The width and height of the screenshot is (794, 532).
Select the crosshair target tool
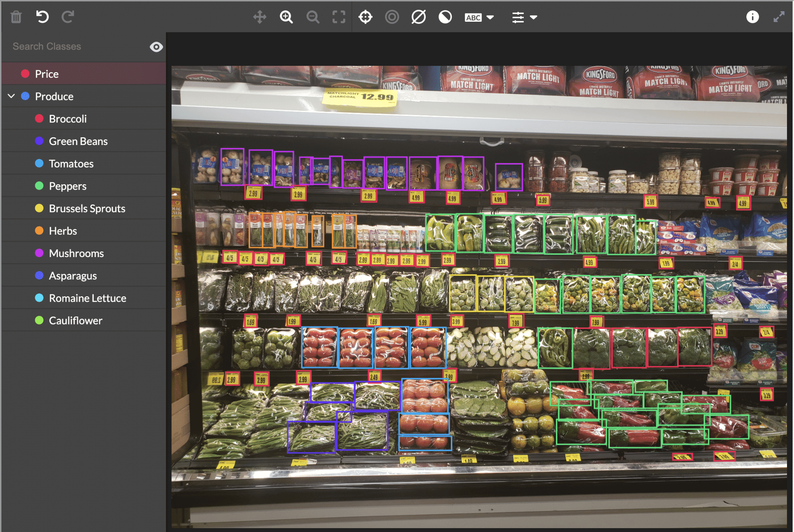click(365, 17)
